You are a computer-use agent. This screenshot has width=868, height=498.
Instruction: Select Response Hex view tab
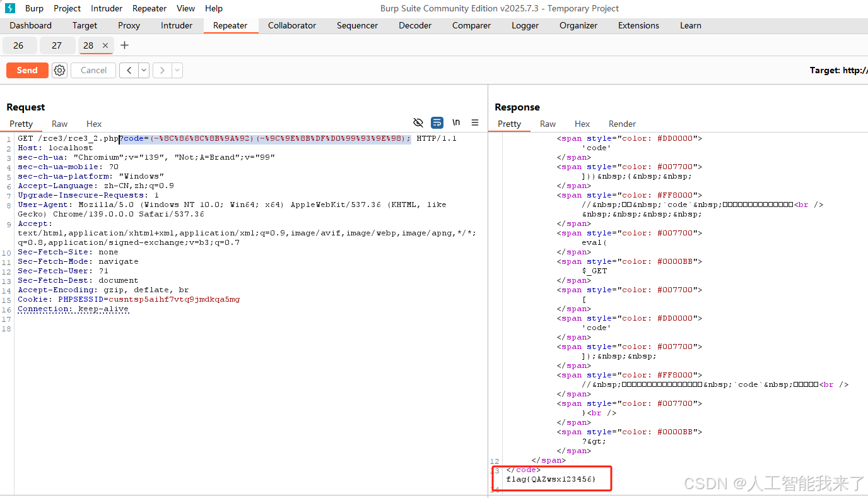click(x=582, y=124)
